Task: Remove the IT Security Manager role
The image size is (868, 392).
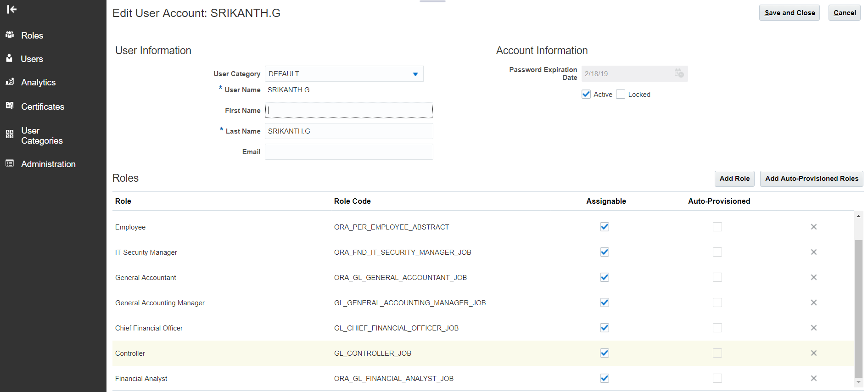Action: (813, 252)
